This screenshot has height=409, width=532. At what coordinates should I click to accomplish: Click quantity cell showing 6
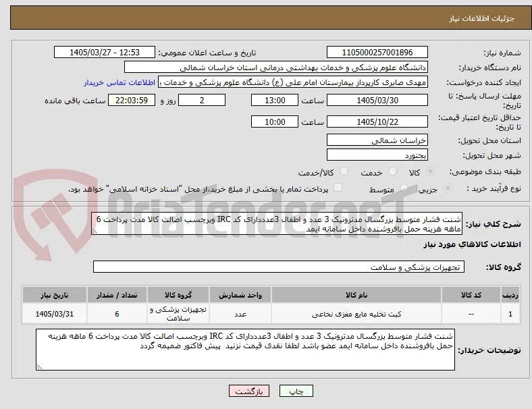(x=117, y=314)
